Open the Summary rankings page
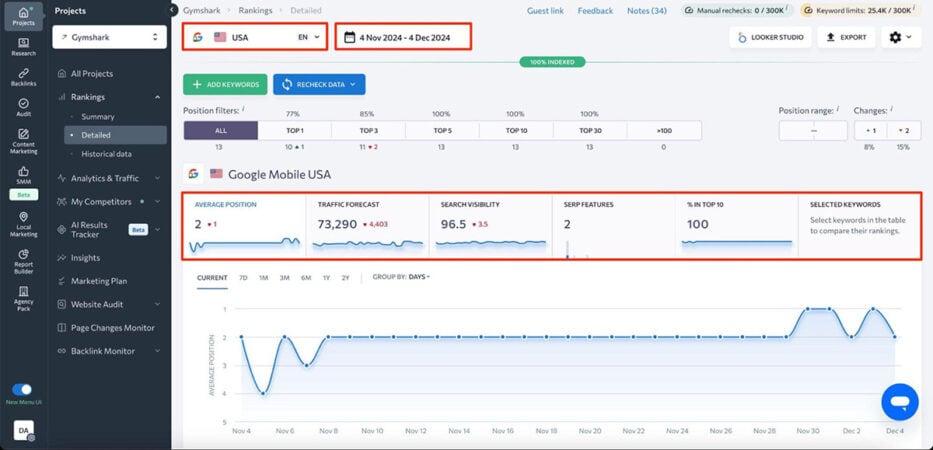This screenshot has height=450, width=933. click(98, 117)
